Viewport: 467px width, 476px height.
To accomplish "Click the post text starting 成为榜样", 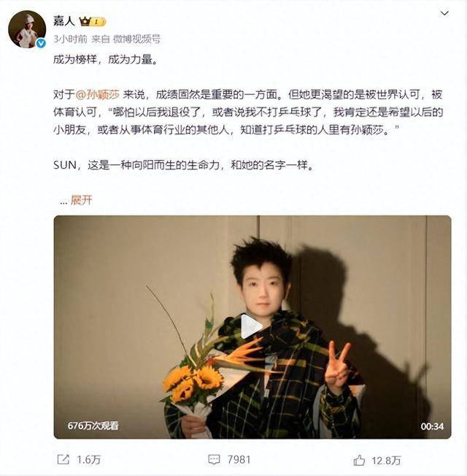I will [106, 60].
